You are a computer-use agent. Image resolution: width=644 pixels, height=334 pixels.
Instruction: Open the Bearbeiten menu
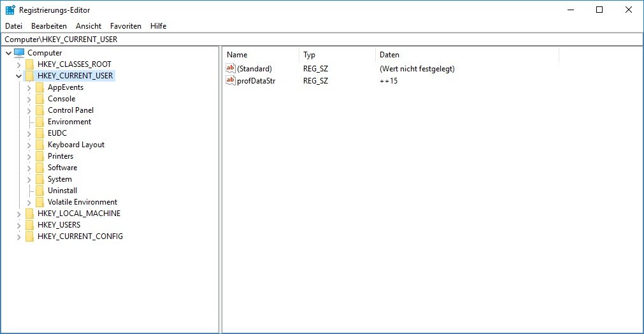[x=49, y=26]
